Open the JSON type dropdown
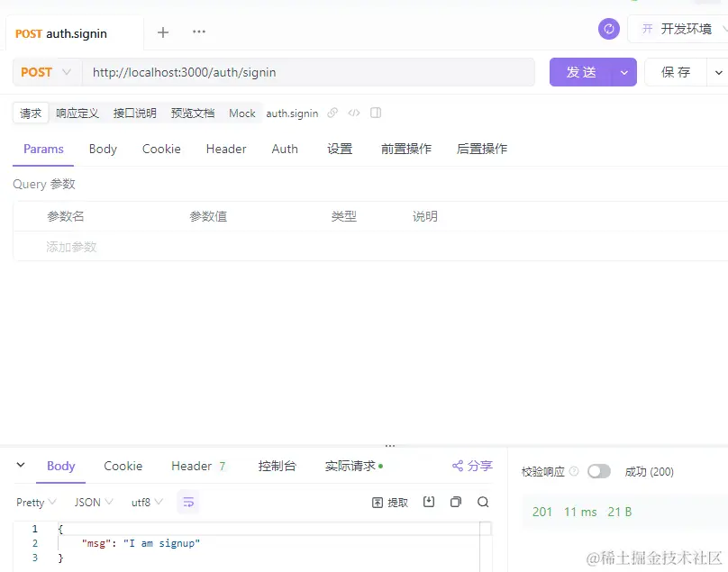 click(x=94, y=503)
